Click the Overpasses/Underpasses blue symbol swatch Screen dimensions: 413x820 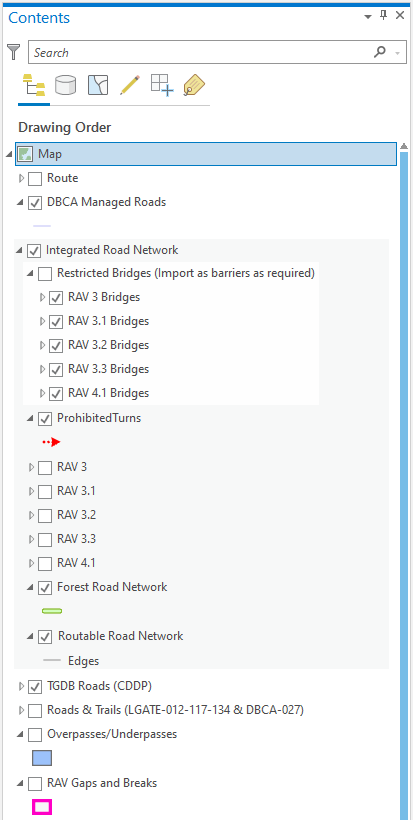pos(42,758)
